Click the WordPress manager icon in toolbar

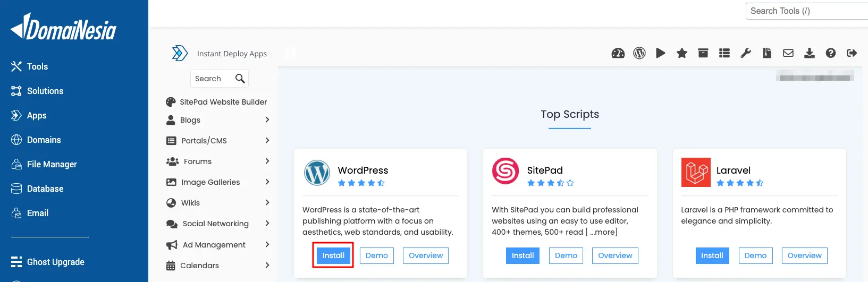click(x=639, y=53)
